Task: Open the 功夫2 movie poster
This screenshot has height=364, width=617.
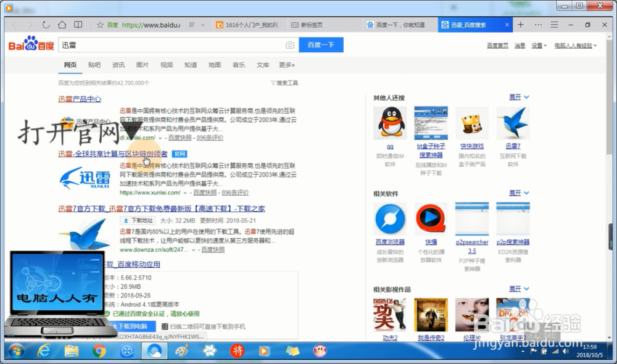Action: [390, 315]
